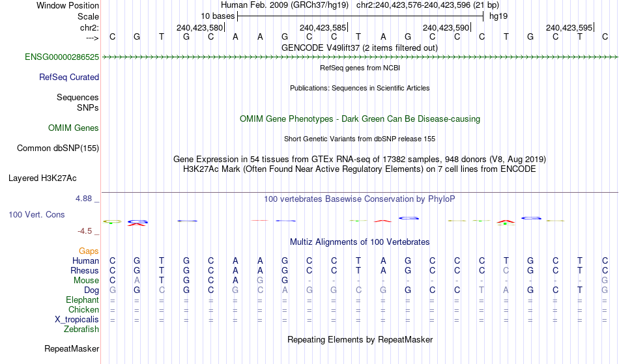The width and height of the screenshot is (619, 364).
Task: Click the 240,423,595 coordinate tick label
Action: tap(569, 27)
